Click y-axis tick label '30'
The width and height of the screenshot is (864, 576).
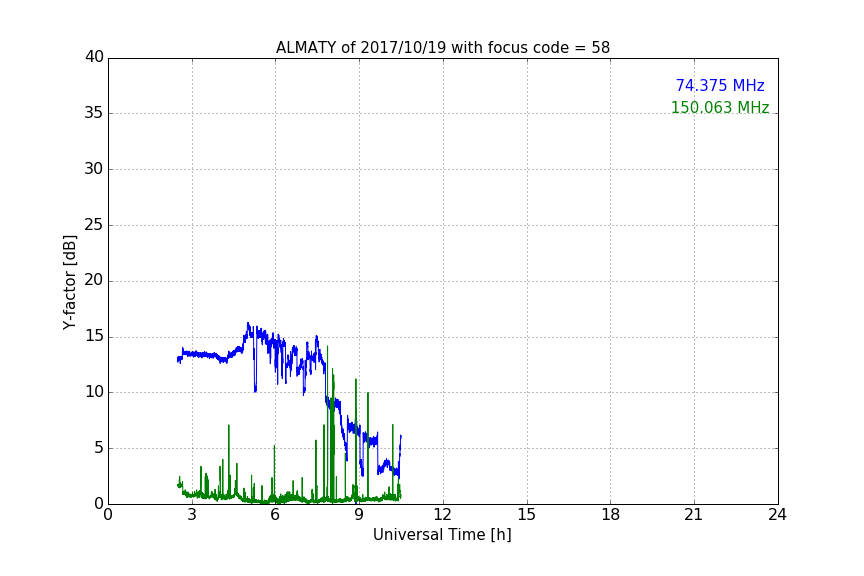tap(94, 169)
